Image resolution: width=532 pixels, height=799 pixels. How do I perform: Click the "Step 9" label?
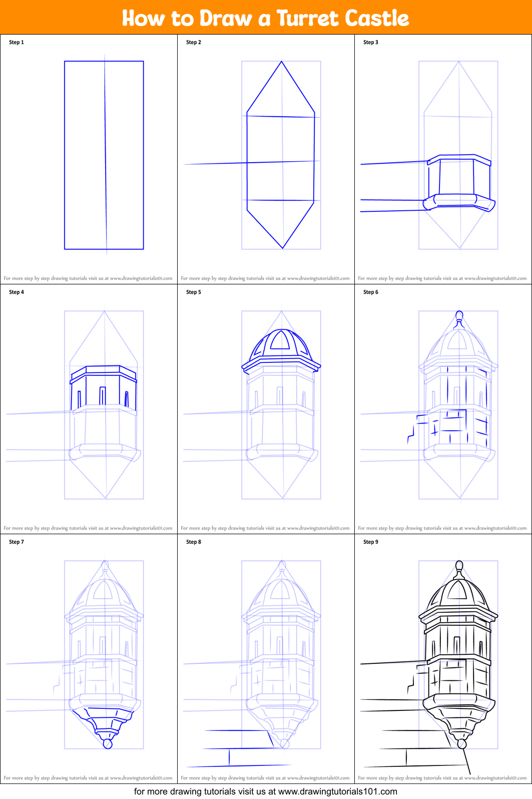click(x=371, y=542)
